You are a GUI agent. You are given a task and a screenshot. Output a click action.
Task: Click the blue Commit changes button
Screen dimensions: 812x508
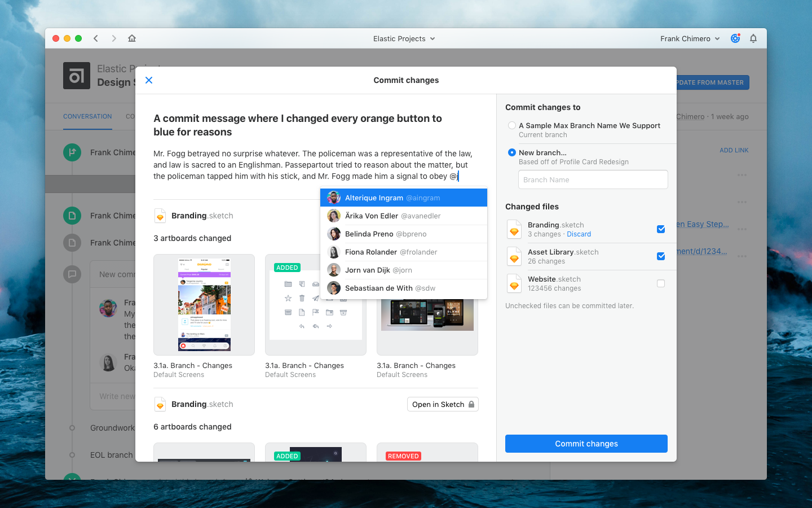[586, 444]
